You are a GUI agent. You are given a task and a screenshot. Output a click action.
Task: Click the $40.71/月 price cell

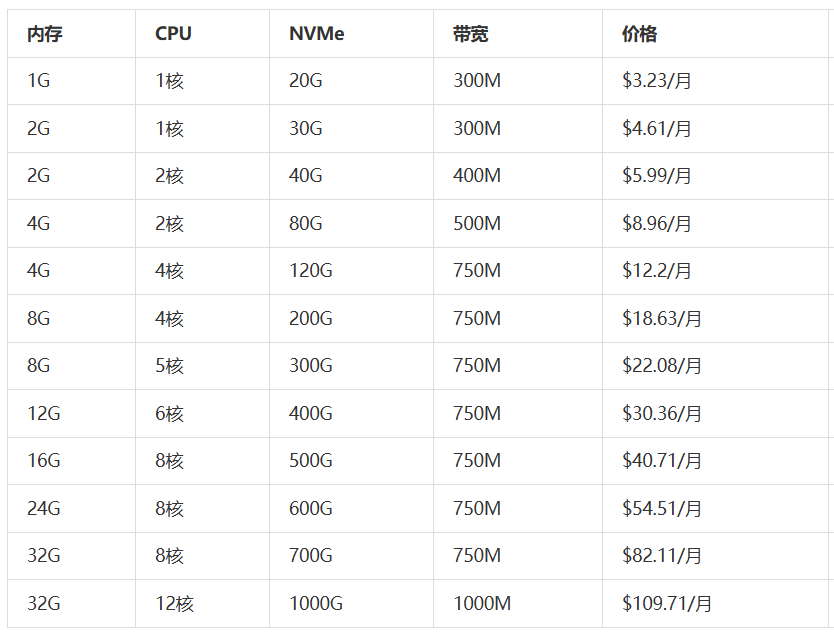[x=661, y=461]
